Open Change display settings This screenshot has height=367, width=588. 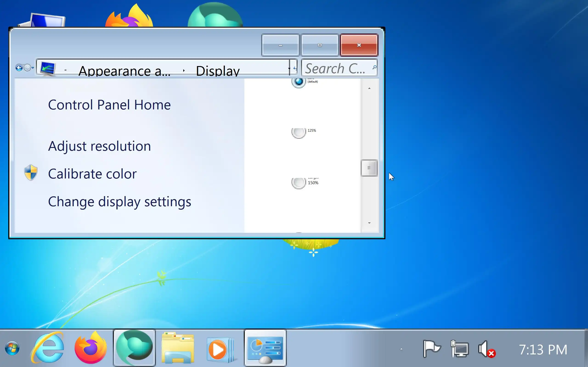point(119,202)
